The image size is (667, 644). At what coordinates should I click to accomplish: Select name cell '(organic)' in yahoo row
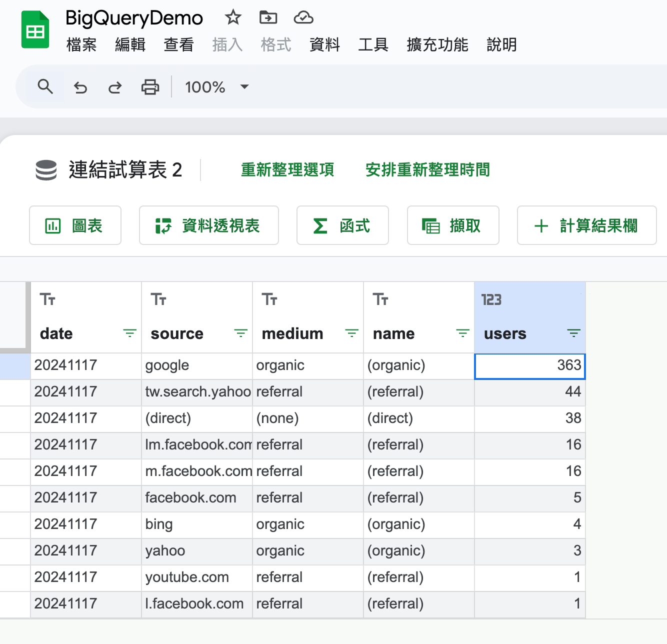[x=419, y=551]
